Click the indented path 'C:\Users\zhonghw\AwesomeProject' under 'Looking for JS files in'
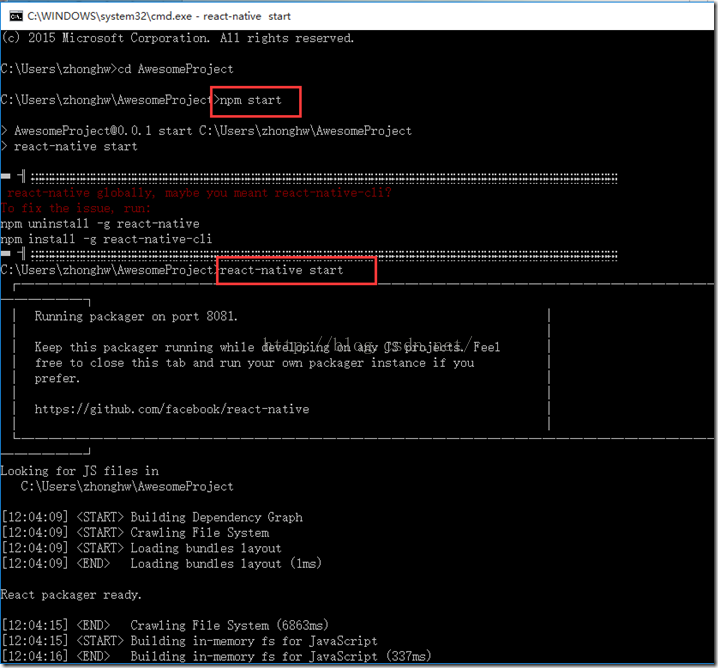Viewport: 718px width, 668px height. click(127, 487)
